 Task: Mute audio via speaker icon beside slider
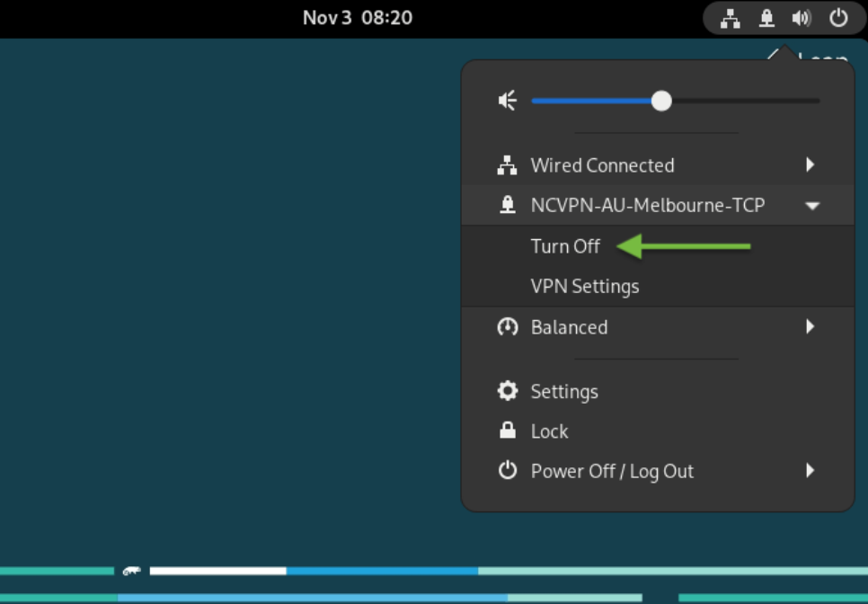click(x=507, y=101)
